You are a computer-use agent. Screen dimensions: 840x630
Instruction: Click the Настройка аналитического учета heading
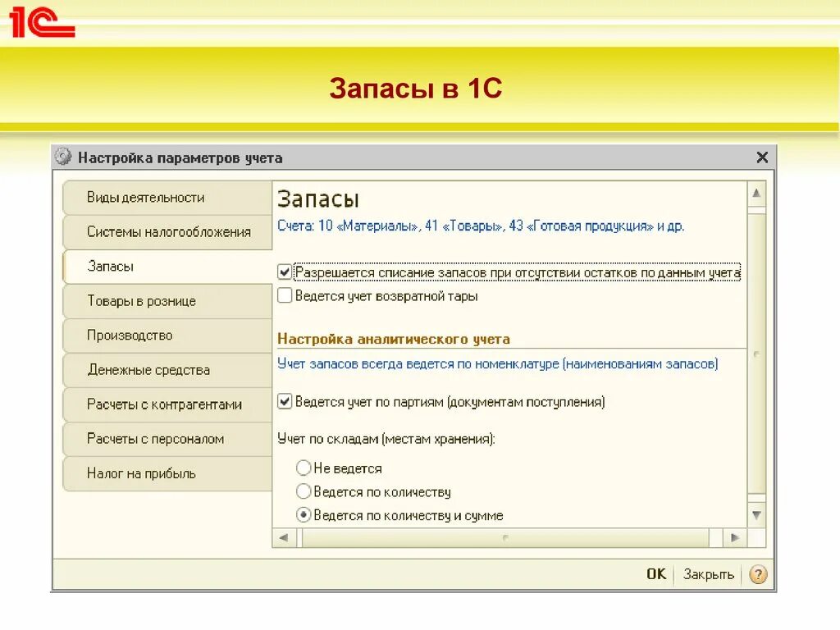click(394, 339)
